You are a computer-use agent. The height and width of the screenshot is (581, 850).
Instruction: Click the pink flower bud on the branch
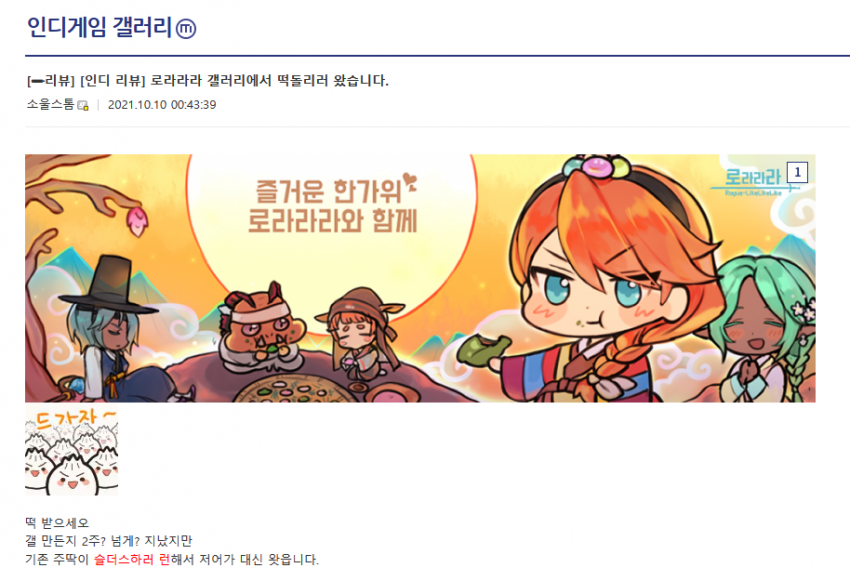click(137, 220)
